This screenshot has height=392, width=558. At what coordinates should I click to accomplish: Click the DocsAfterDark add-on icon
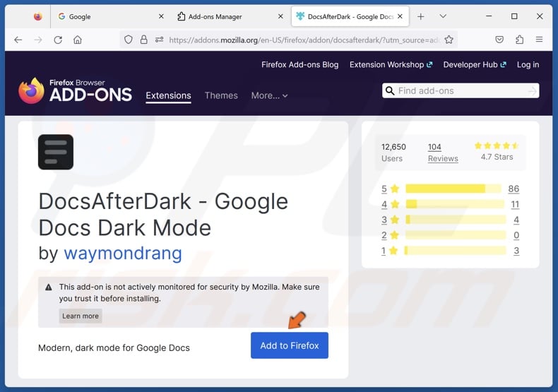click(x=56, y=152)
